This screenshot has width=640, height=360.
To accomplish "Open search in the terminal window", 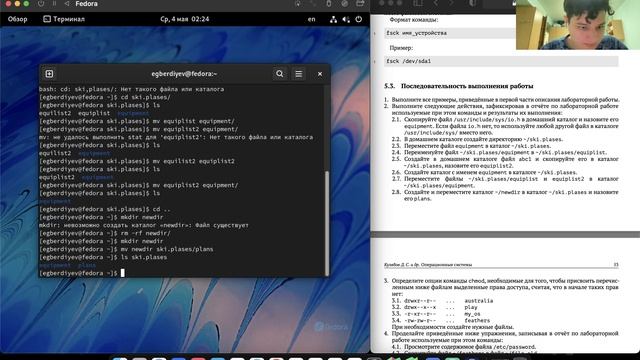I will pos(280,74).
